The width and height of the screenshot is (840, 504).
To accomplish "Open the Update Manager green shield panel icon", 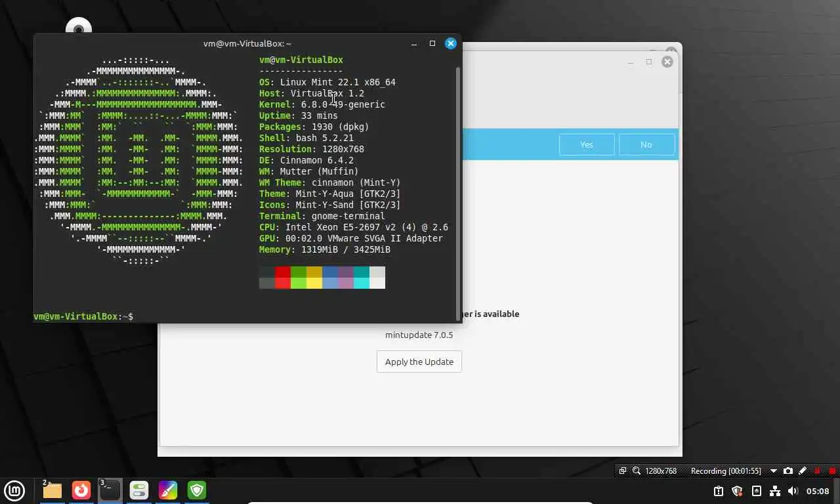I will pyautogui.click(x=197, y=490).
